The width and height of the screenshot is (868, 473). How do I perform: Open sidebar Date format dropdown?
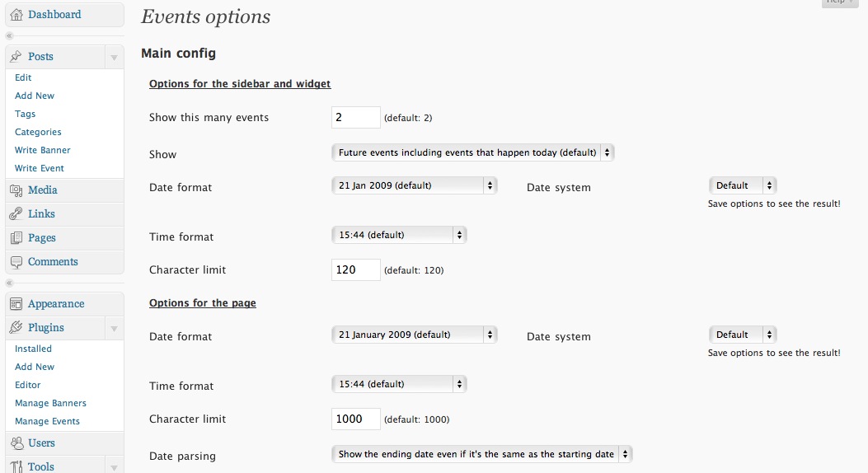point(414,185)
